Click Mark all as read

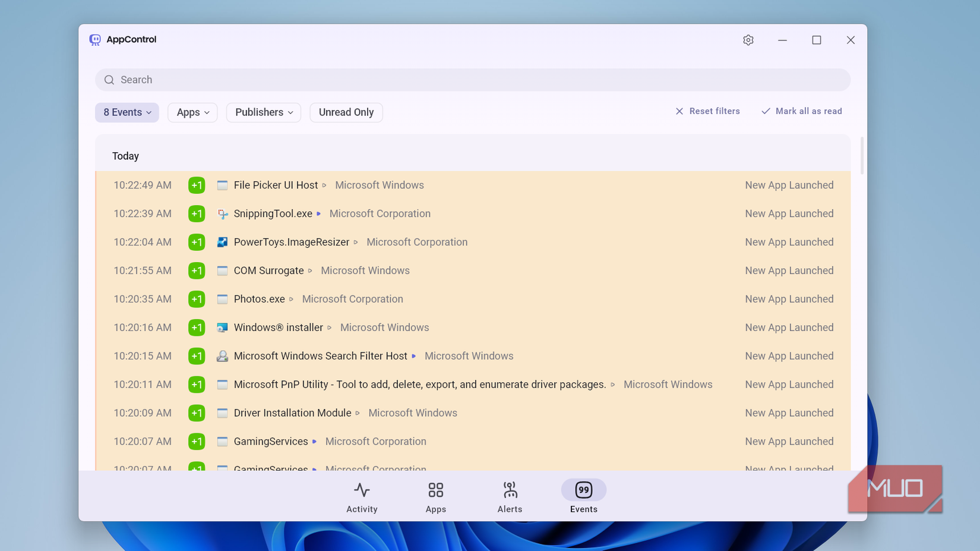tap(801, 111)
